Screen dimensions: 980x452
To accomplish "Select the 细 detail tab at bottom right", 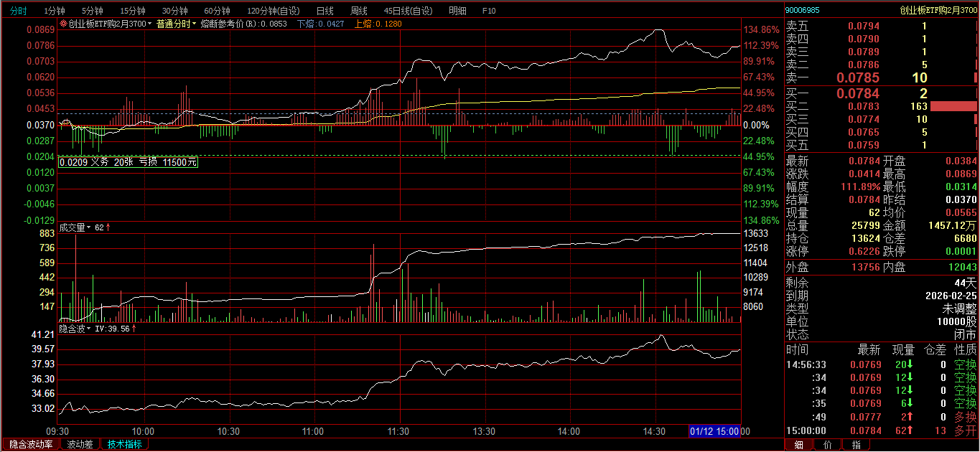I will 798,445.
